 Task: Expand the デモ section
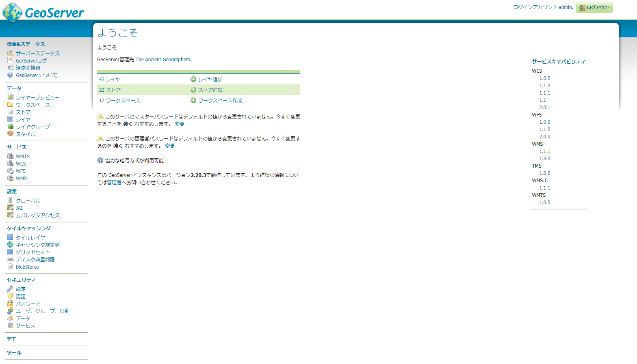coord(12,339)
